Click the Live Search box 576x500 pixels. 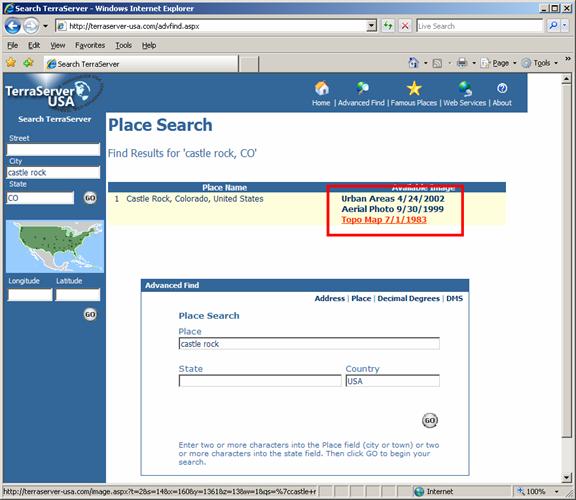point(479,26)
